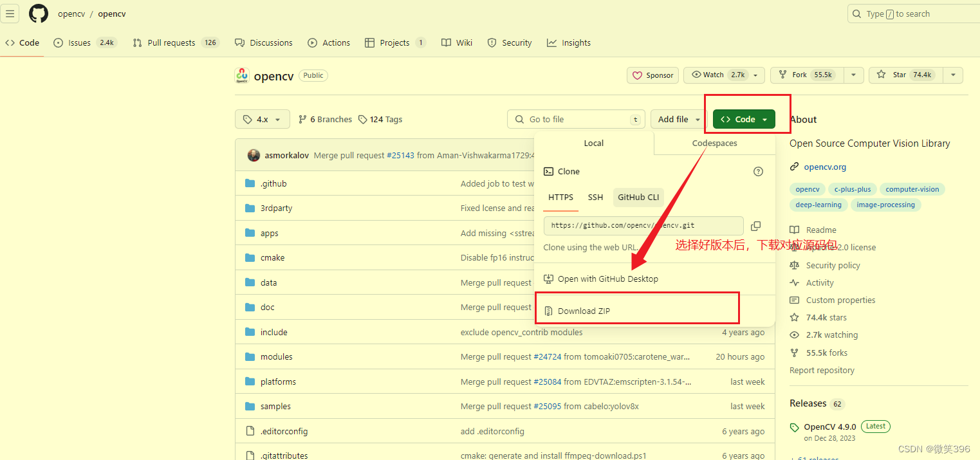This screenshot has width=980, height=460.
Task: Open the cmake folder
Action: click(272, 258)
